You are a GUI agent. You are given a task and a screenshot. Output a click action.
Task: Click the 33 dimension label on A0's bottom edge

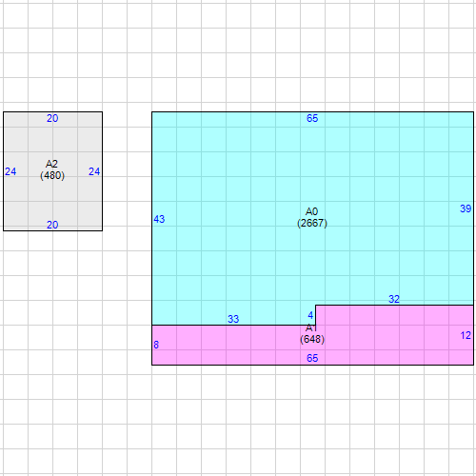pyautogui.click(x=233, y=319)
